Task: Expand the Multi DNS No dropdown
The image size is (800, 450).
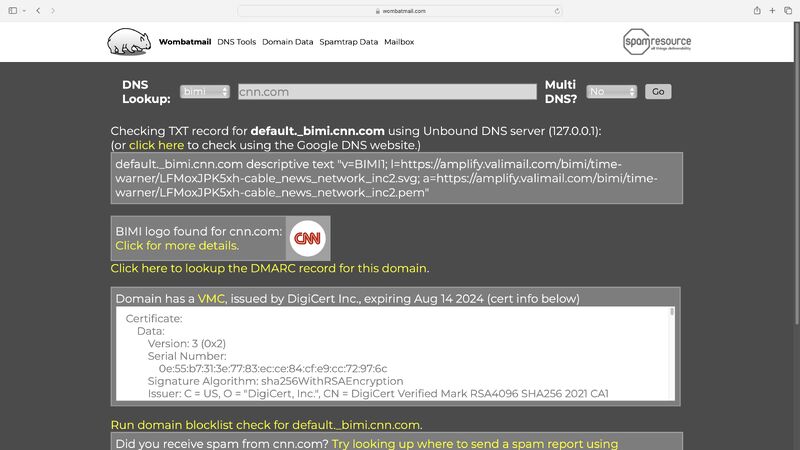Action: click(x=611, y=92)
